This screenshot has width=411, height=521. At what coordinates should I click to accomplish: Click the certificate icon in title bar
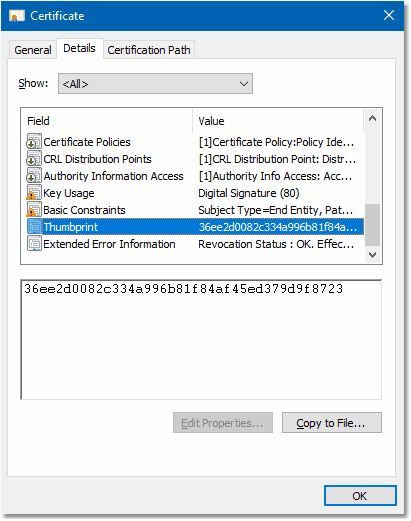pos(16,16)
